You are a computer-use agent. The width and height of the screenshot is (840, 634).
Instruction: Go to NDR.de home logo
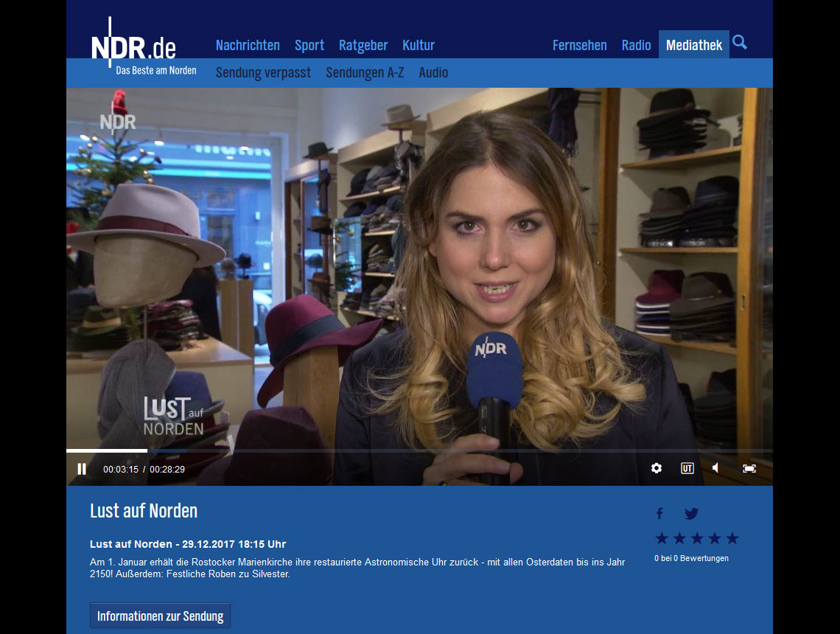133,47
